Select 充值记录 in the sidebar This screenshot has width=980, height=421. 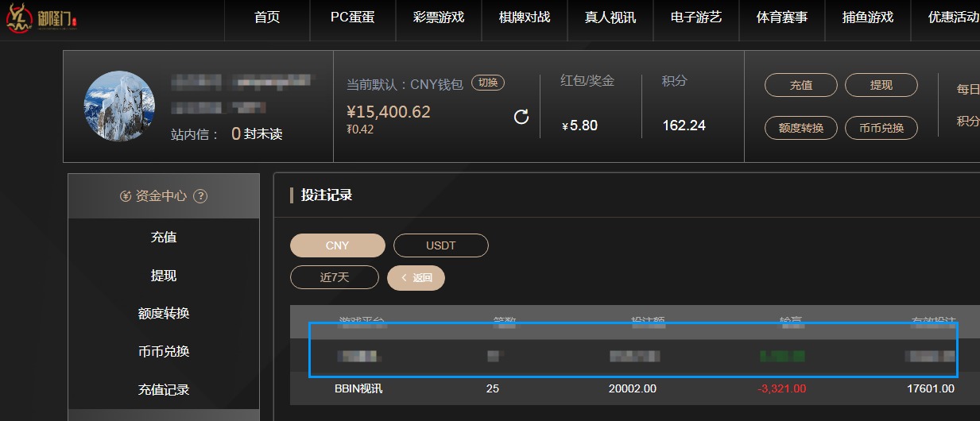(x=164, y=390)
